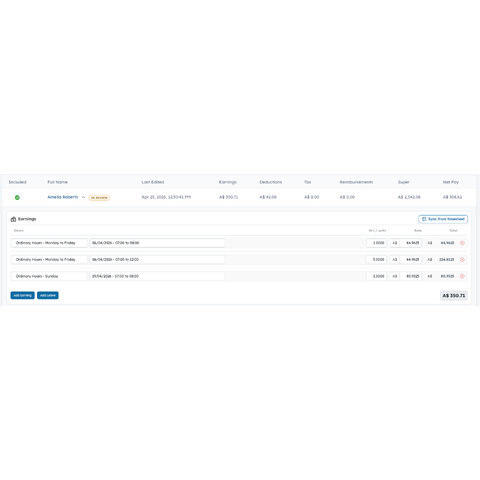
Task: Sort by the Net Pay column header
Action: tap(451, 182)
